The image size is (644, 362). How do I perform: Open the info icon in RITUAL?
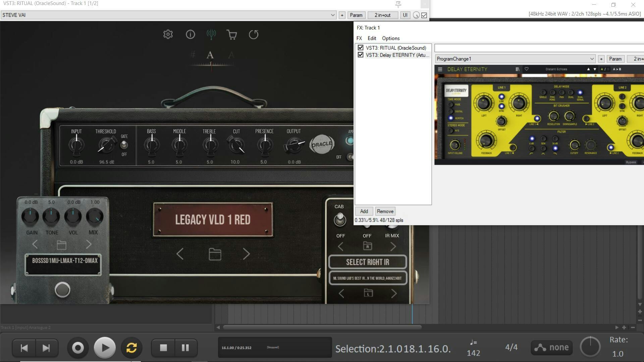click(x=190, y=34)
